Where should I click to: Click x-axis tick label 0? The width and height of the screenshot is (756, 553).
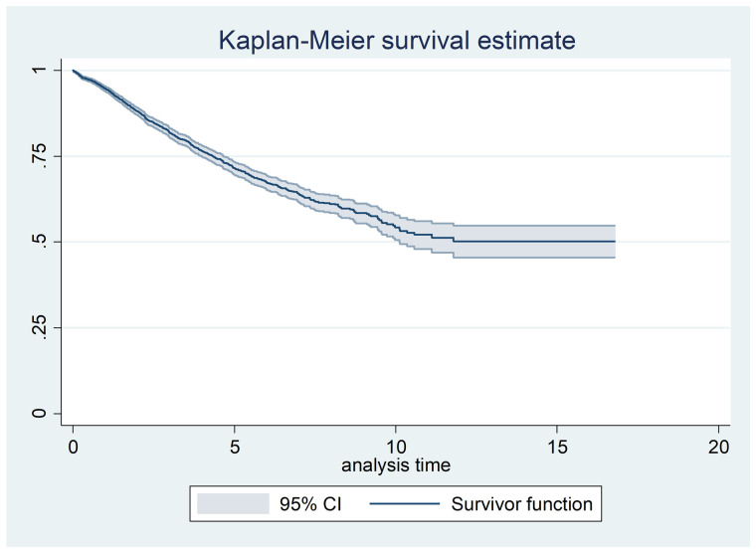[73, 448]
